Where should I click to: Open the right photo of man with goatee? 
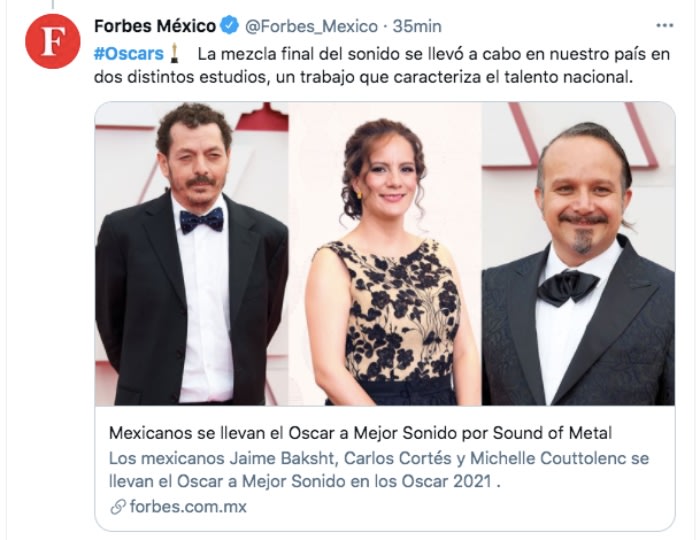(x=578, y=254)
